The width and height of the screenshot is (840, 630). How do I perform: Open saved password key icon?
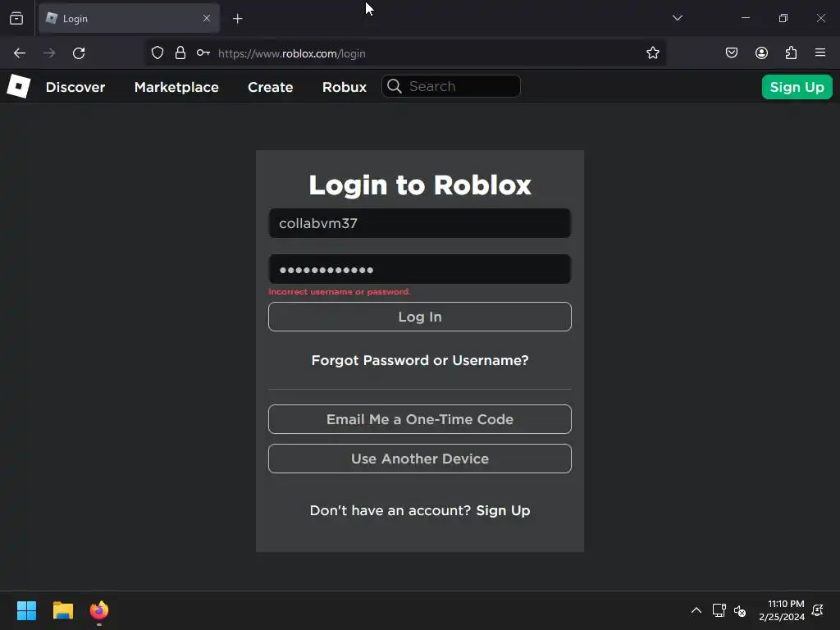tap(203, 53)
